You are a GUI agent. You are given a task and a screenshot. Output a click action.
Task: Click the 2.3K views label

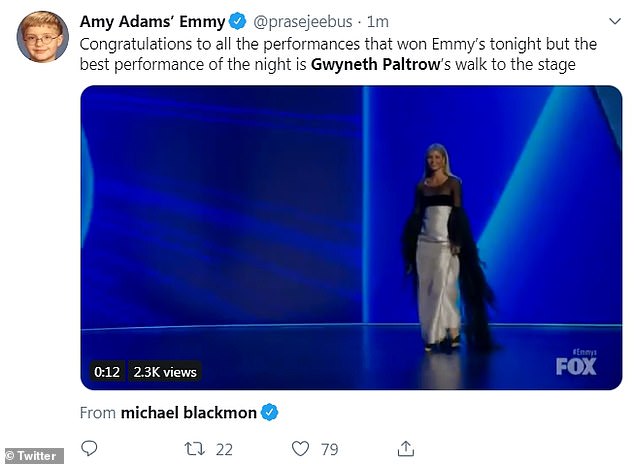(x=165, y=372)
